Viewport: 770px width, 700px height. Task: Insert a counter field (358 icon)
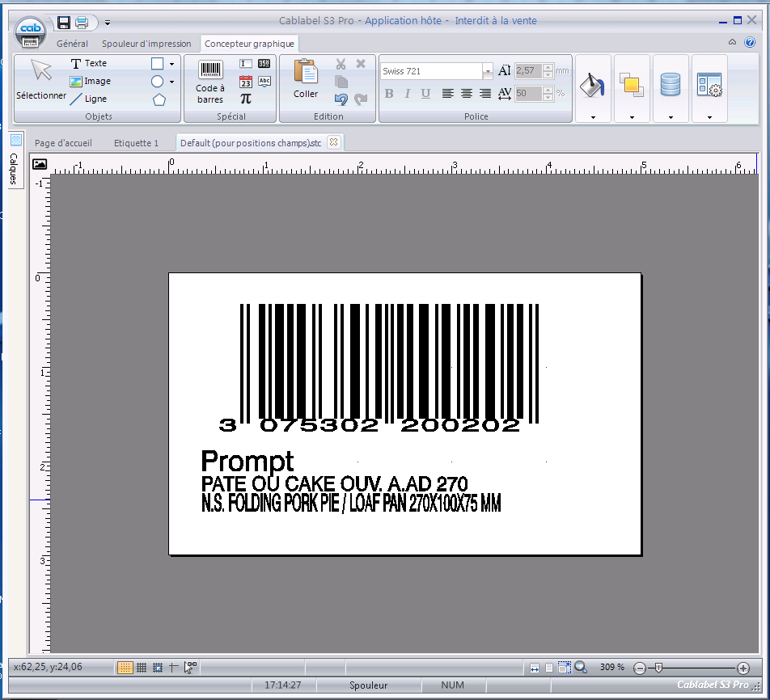tap(264, 63)
